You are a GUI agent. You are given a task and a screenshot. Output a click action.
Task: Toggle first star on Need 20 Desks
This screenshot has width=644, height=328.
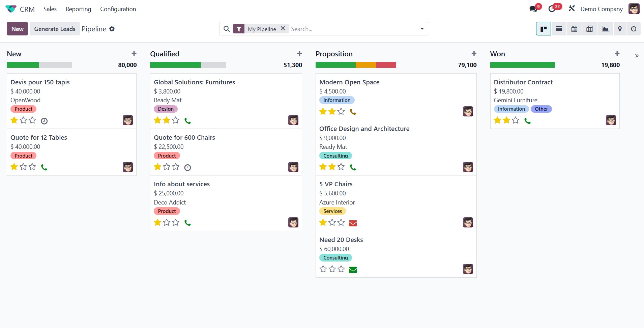point(322,269)
